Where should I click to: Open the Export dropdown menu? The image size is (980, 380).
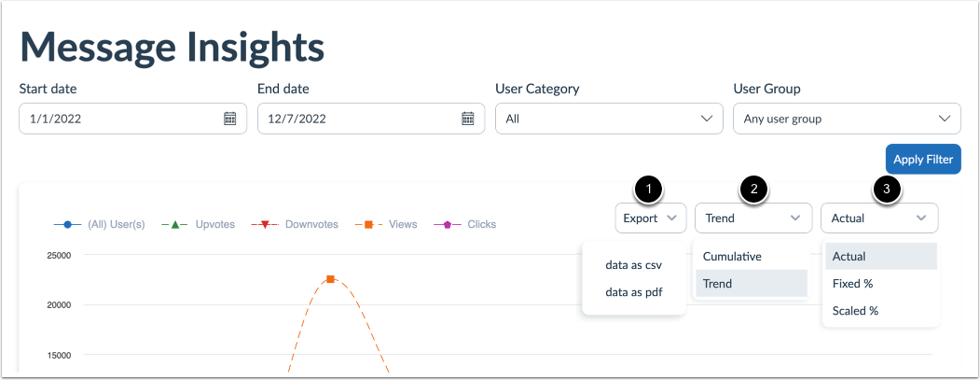650,218
